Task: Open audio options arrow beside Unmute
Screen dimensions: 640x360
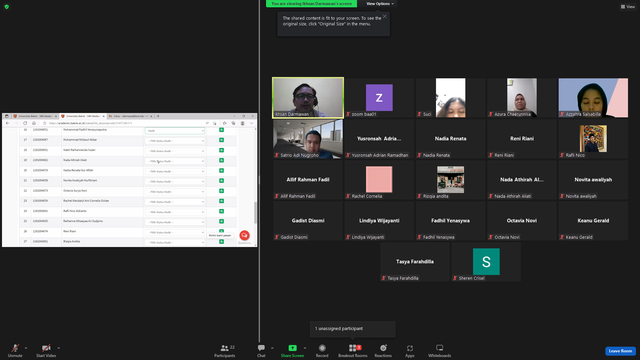Action: [x=26, y=348]
